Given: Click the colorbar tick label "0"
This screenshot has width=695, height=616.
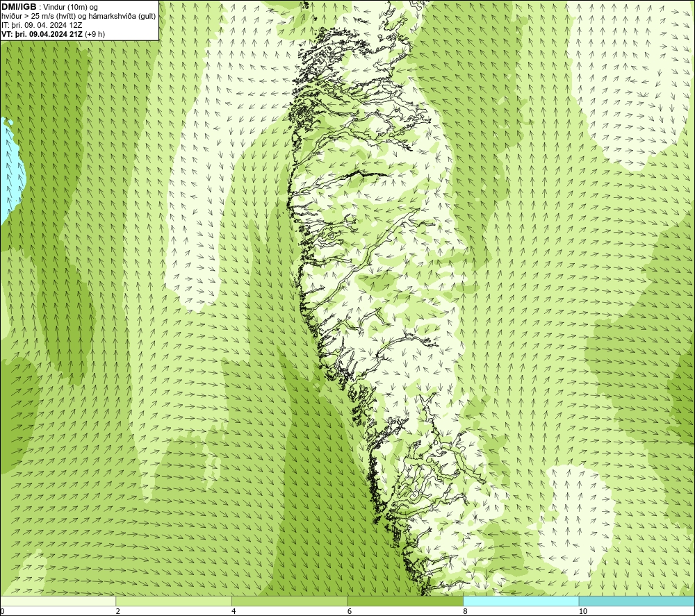Looking at the screenshot, I should (x=2, y=611).
